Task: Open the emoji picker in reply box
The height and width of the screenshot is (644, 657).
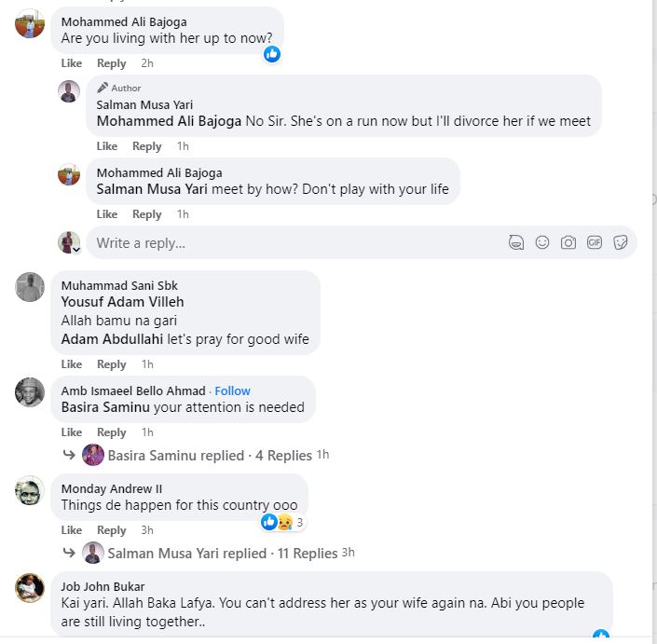Action: [x=542, y=242]
